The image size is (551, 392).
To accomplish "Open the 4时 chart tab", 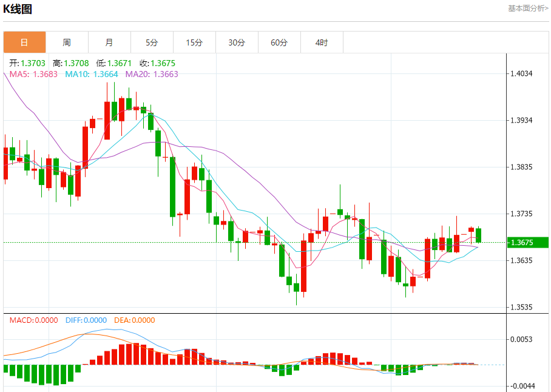I will [x=322, y=42].
